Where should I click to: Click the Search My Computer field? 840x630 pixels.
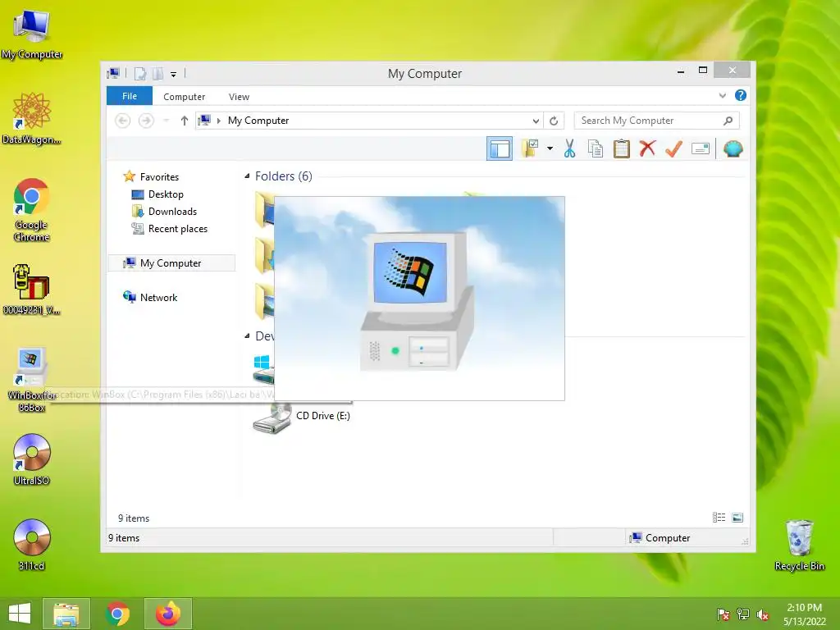[x=657, y=121]
